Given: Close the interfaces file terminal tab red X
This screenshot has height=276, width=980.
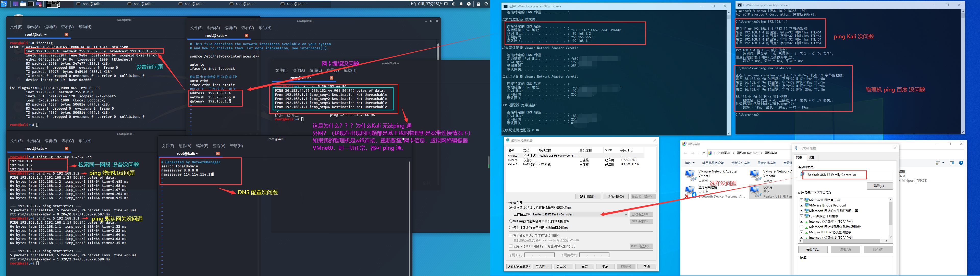Looking at the screenshot, I should click(x=247, y=36).
